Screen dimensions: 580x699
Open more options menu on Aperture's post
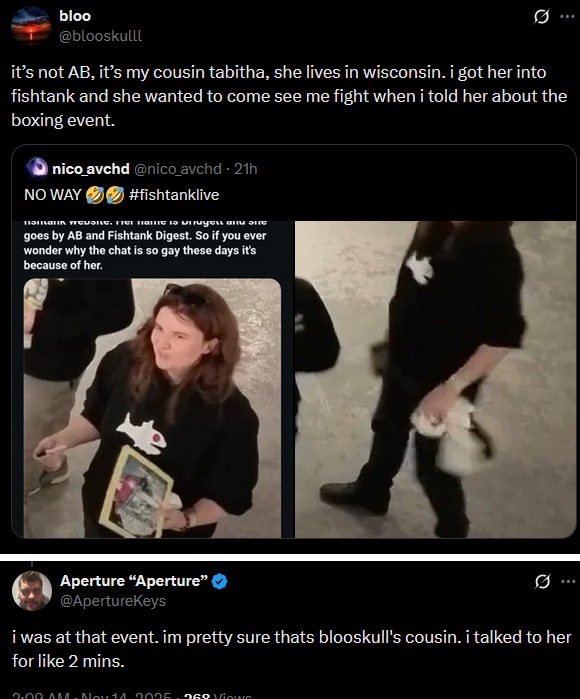[x=568, y=581]
